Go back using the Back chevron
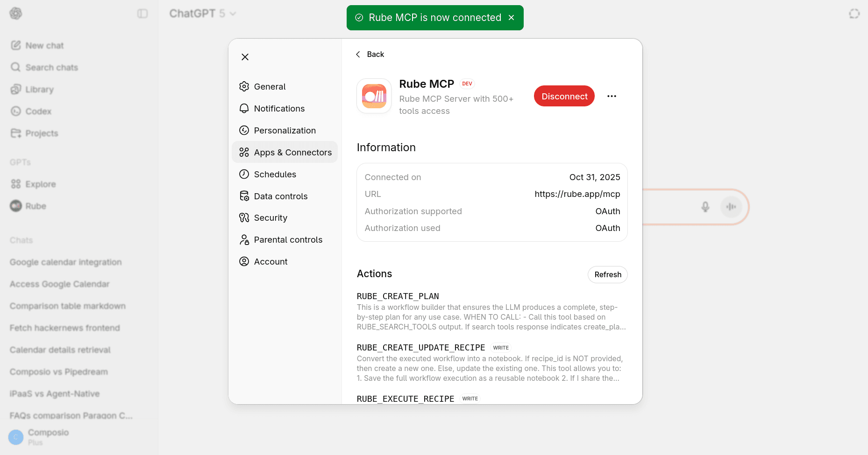Screen dimensions: 868x455 [358, 54]
